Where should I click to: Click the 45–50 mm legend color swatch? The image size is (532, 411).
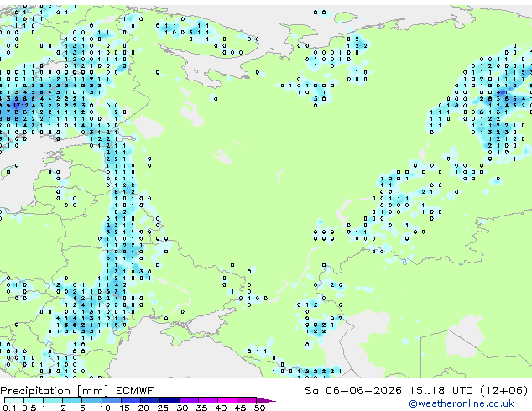(247, 400)
